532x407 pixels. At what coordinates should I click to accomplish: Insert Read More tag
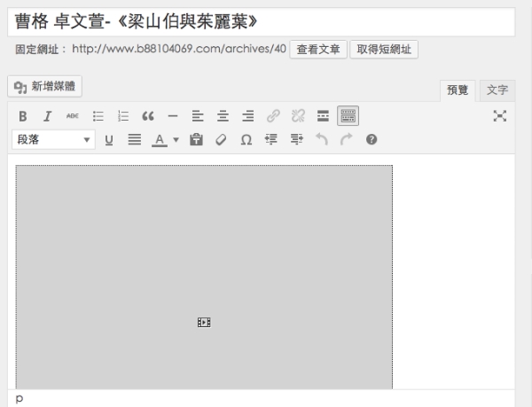(323, 116)
